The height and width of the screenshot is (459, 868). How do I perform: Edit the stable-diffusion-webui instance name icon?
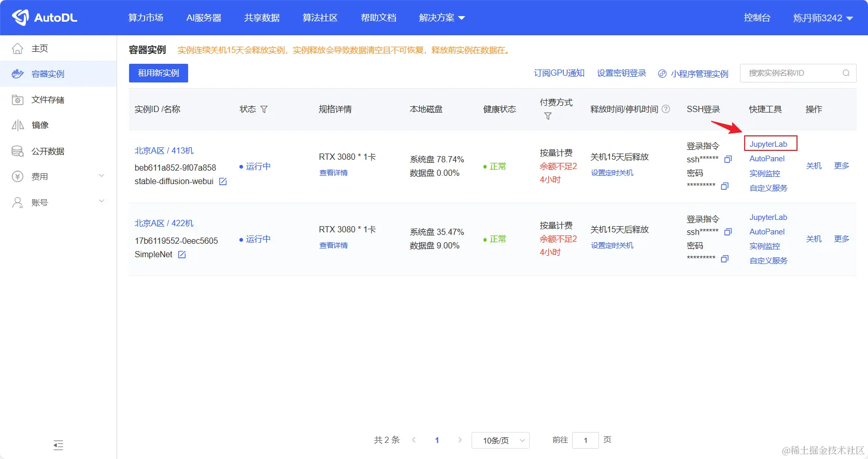223,182
